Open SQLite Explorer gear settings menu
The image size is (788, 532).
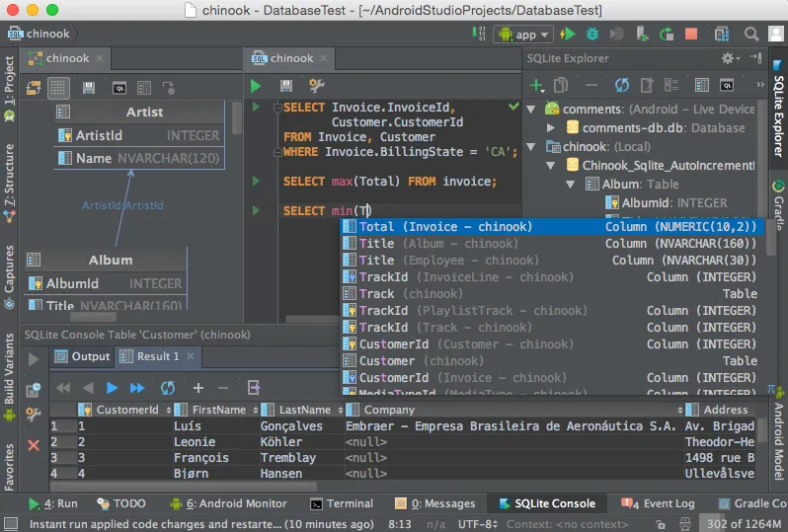point(730,58)
